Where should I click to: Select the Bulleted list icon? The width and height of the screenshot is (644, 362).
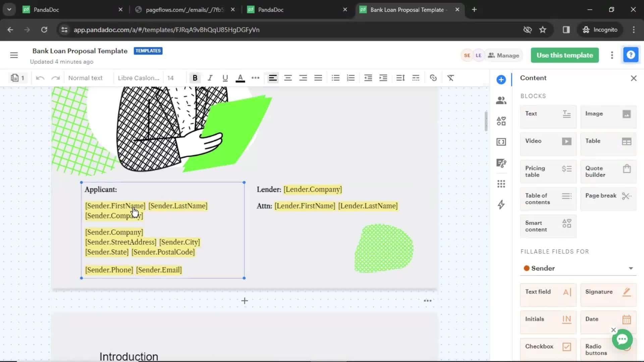335,78
